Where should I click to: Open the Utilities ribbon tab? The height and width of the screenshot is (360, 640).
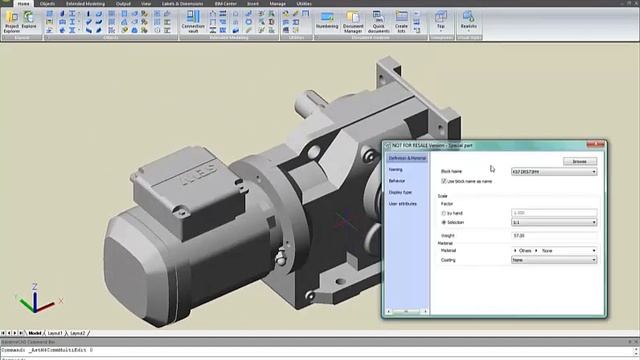(x=304, y=4)
